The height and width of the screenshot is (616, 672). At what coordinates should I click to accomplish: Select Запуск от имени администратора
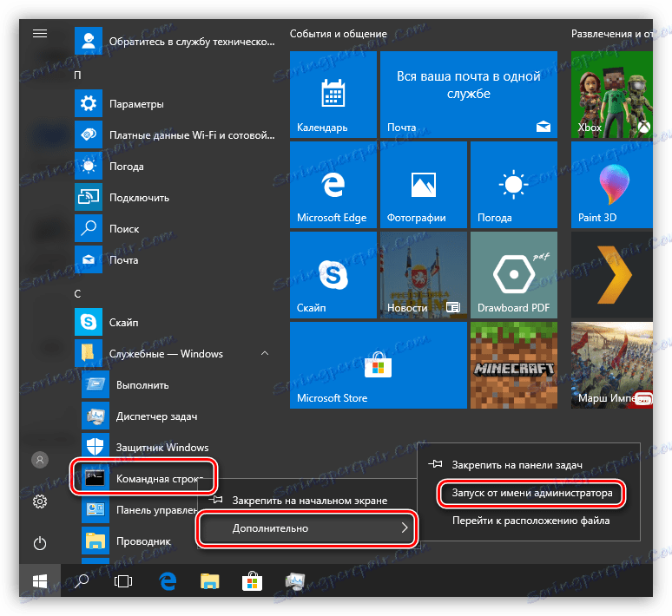531,493
